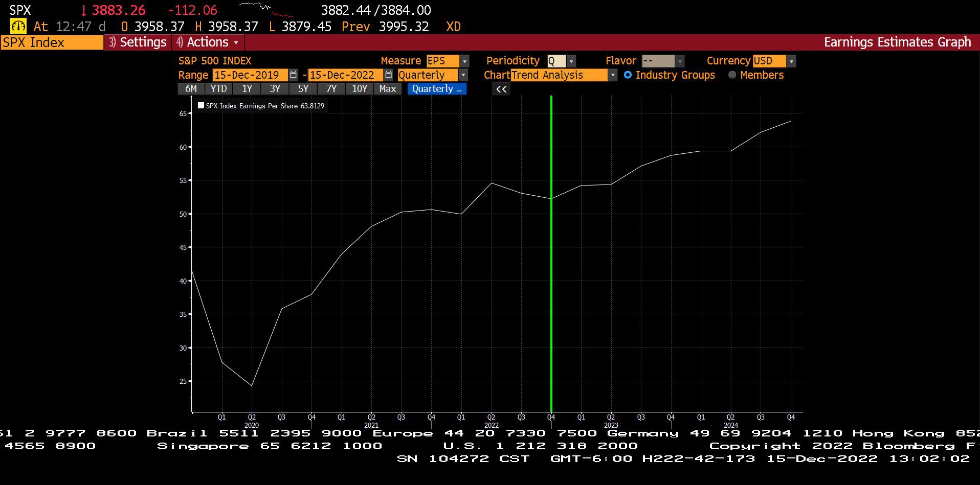Click the 2020 year label on axis

point(251,425)
